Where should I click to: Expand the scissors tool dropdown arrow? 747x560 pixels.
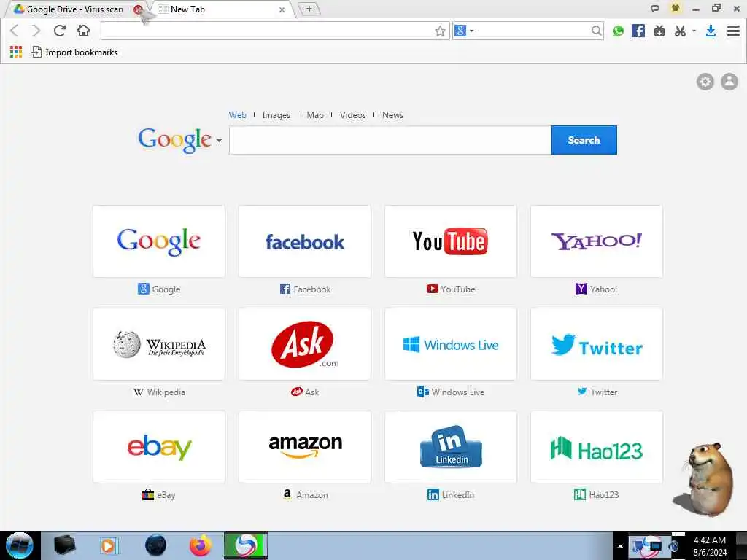pos(694,31)
